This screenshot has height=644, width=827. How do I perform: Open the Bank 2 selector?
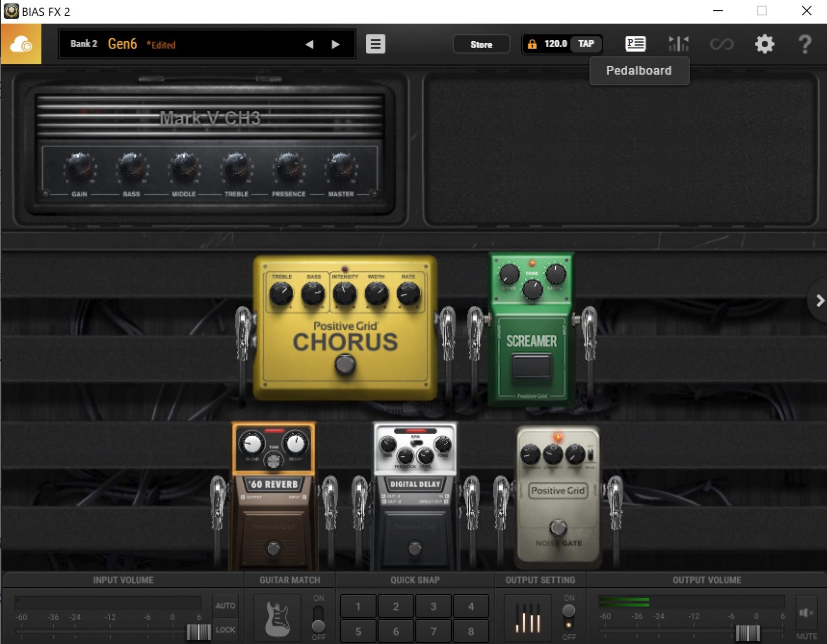pos(84,43)
